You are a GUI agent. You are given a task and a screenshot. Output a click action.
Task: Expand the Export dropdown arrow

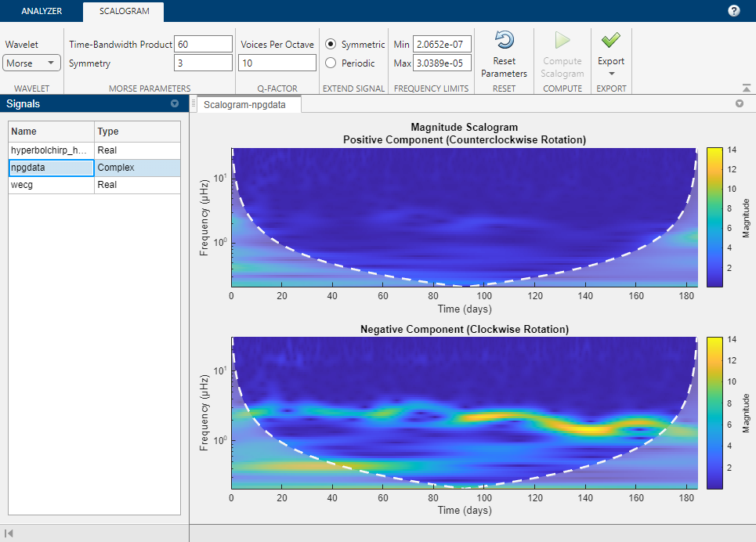(x=611, y=74)
